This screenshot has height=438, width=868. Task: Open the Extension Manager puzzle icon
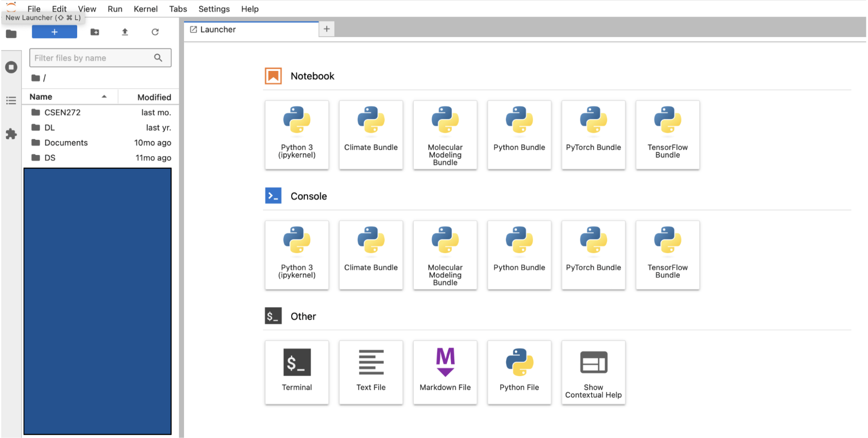click(11, 134)
